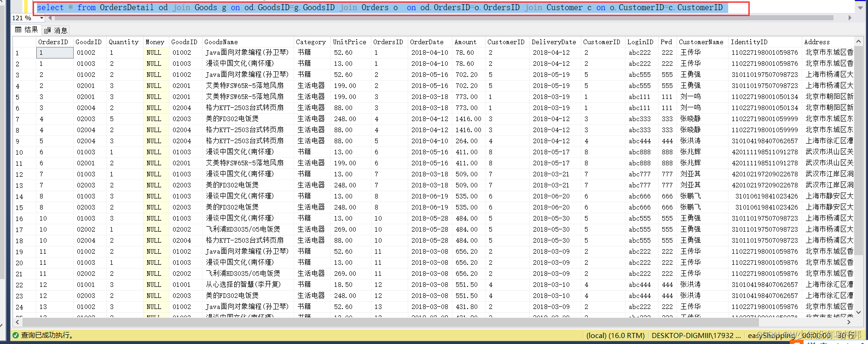Select row number 1 header
The width and height of the screenshot is (868, 344).
(x=25, y=53)
